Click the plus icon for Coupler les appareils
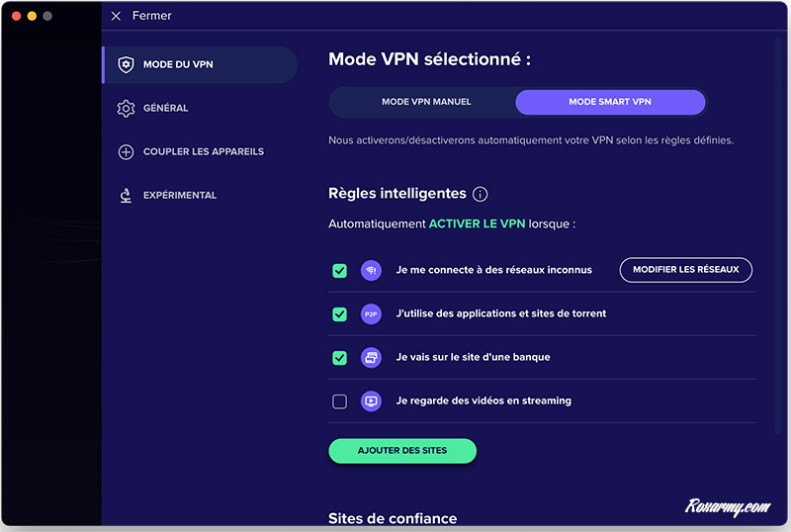This screenshot has width=791, height=532. (126, 152)
